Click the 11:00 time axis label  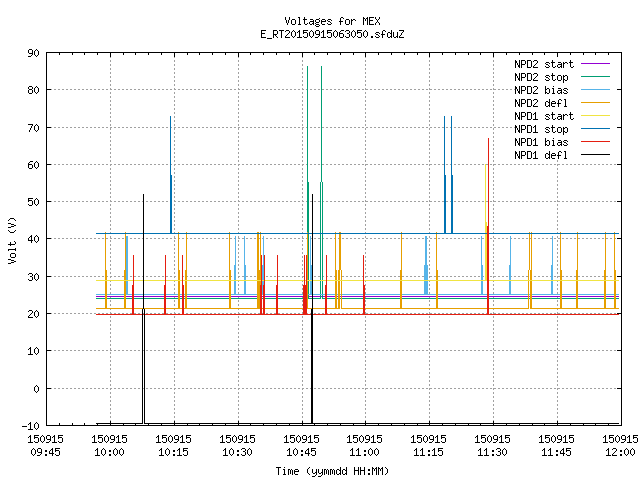coord(364,452)
